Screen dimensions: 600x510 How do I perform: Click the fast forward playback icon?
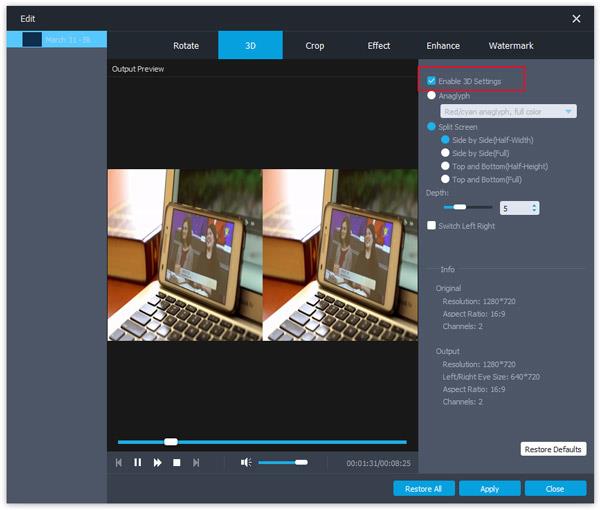click(x=157, y=463)
